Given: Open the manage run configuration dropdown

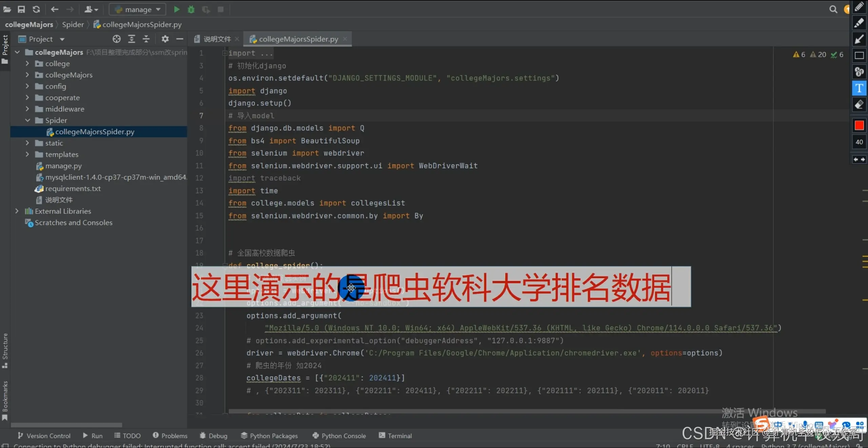Looking at the screenshot, I should pyautogui.click(x=137, y=10).
